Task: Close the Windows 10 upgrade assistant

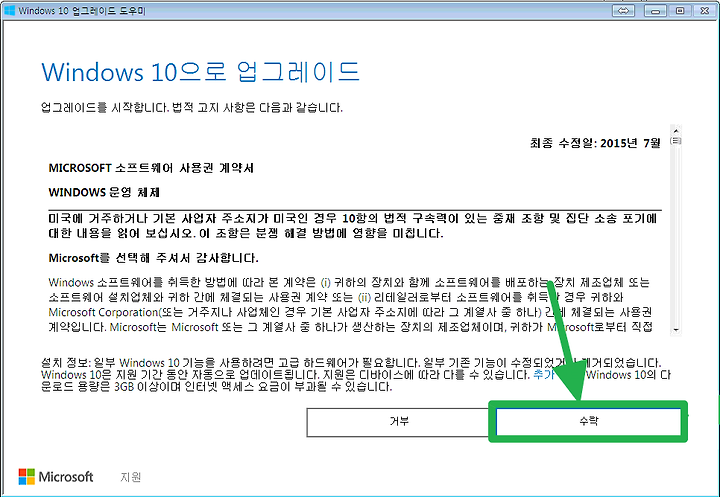Action: point(705,10)
